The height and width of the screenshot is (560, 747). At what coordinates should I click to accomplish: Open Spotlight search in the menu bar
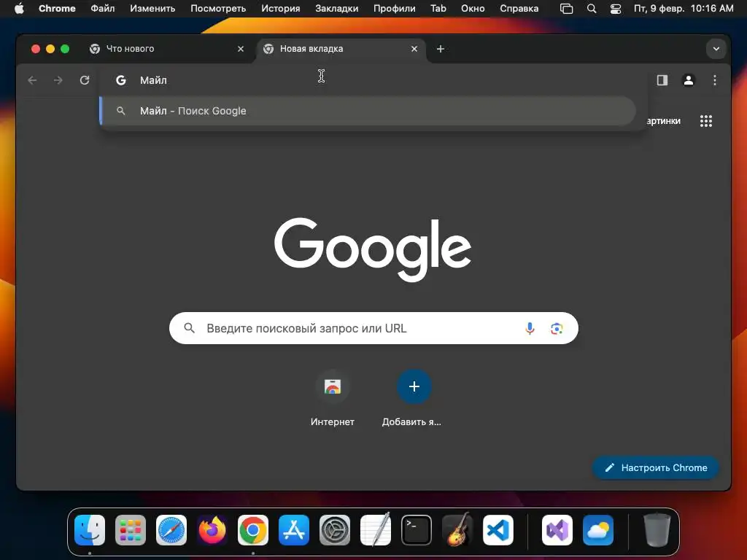(591, 9)
